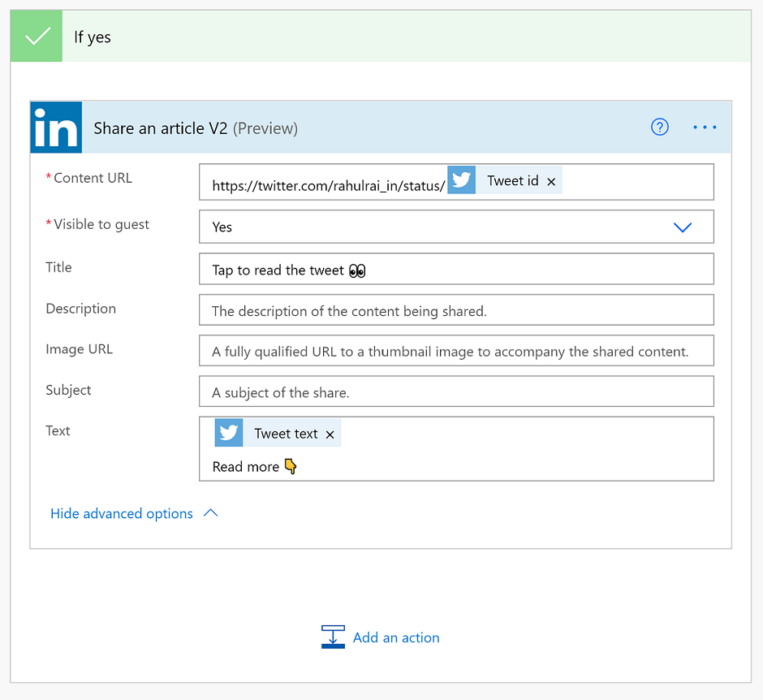
Task: Click the Content URL text
Action: tap(329, 186)
